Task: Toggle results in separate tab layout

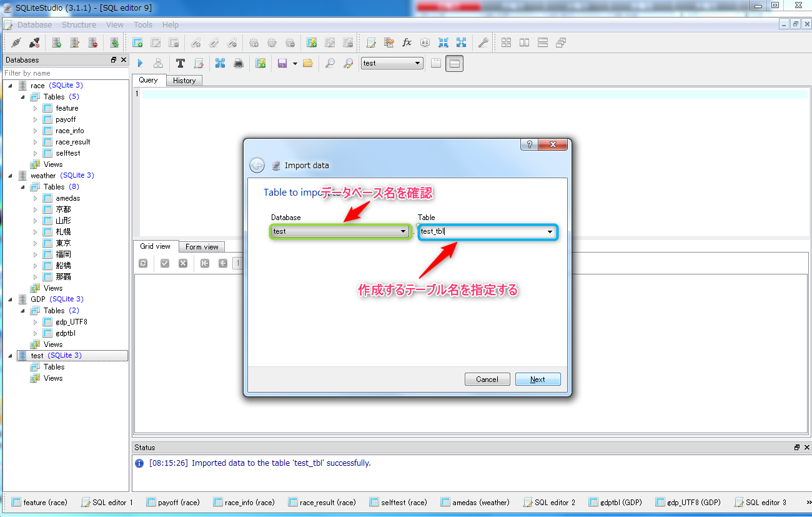Action: [x=436, y=63]
